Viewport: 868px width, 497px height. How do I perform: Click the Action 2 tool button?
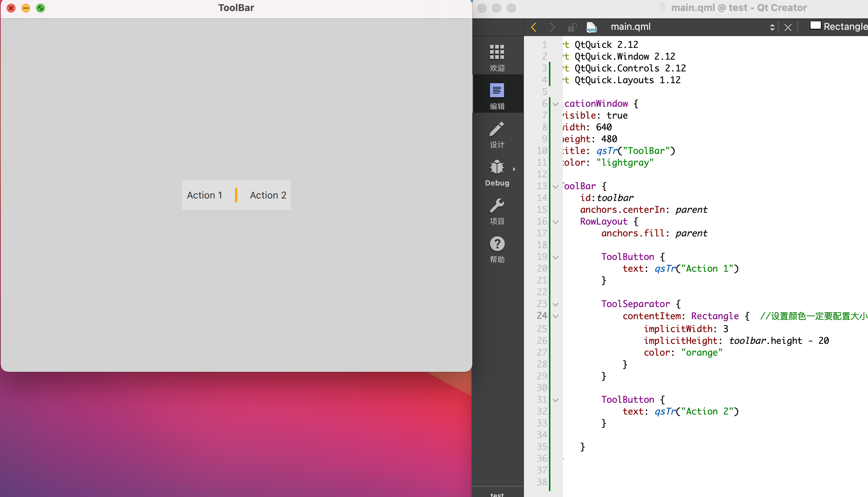(x=268, y=195)
